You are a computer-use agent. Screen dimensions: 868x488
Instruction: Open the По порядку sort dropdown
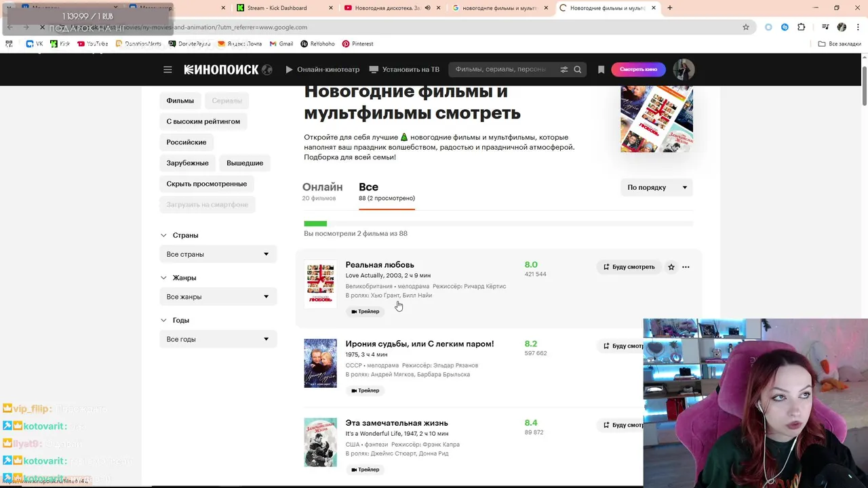click(x=656, y=187)
